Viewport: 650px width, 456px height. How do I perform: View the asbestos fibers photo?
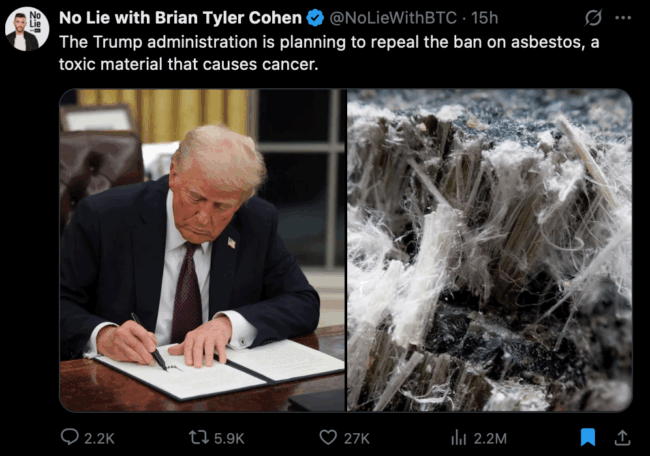490,250
